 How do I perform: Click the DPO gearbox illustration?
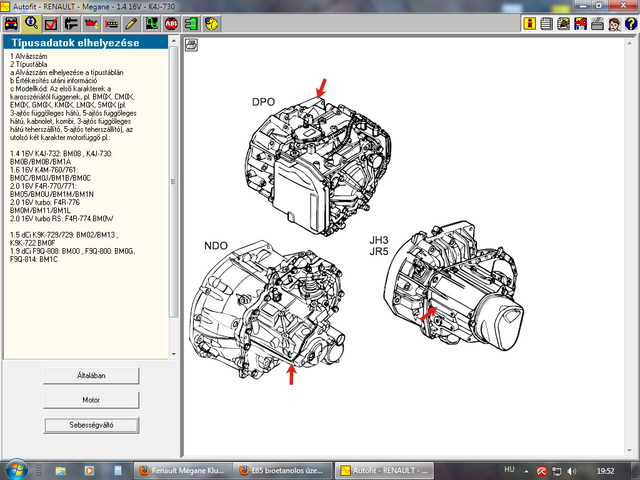click(x=318, y=167)
